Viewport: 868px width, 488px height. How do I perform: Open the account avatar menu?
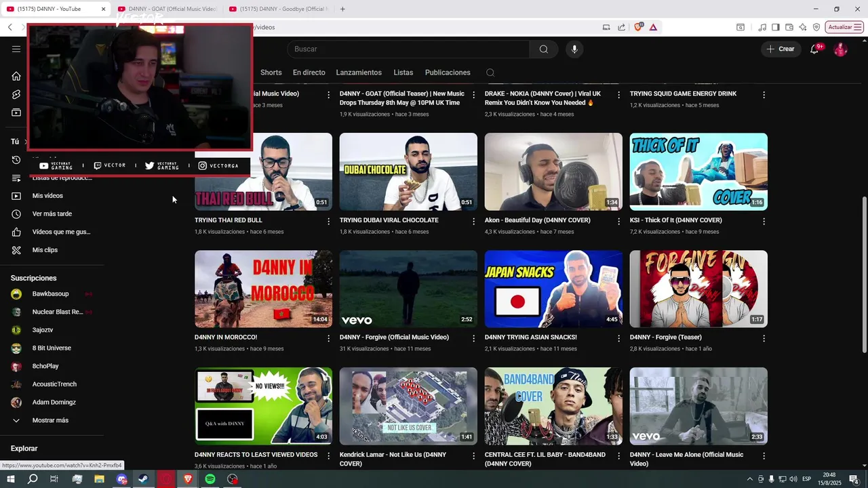(x=840, y=49)
